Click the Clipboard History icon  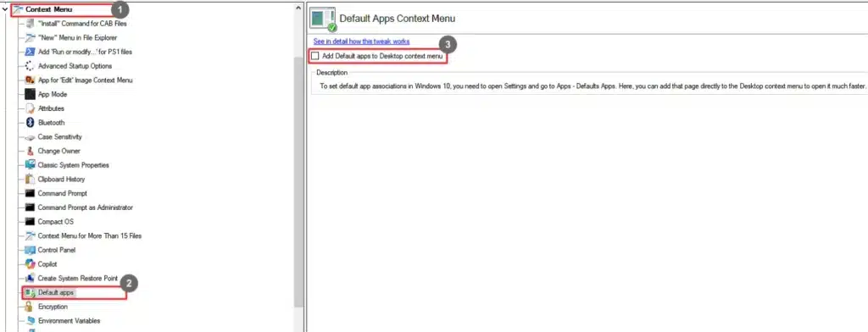[30, 180]
